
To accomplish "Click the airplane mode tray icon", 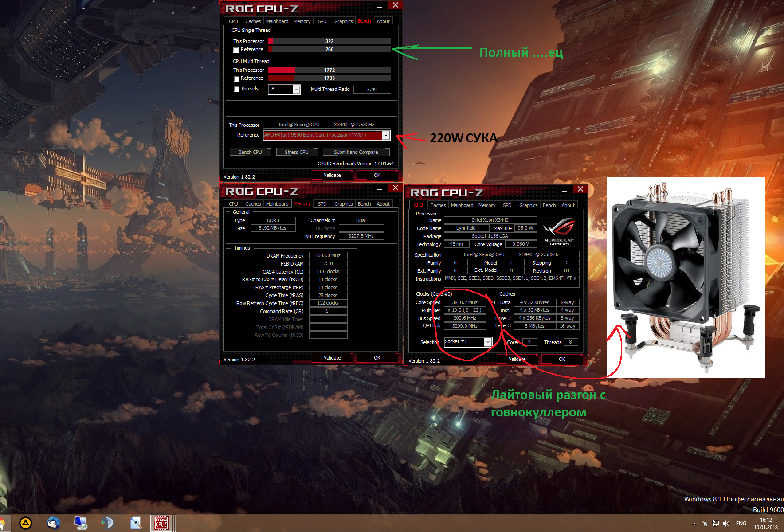I will 705,524.
